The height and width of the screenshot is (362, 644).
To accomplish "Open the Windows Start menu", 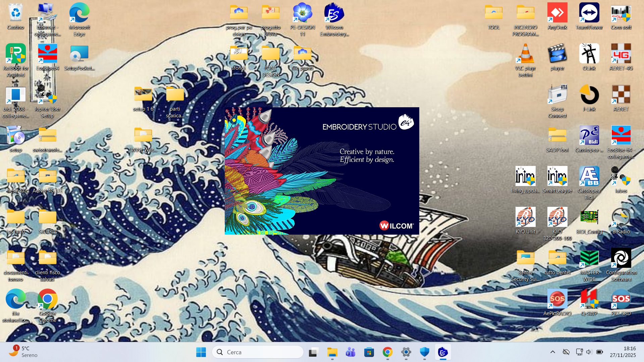I will click(x=201, y=352).
